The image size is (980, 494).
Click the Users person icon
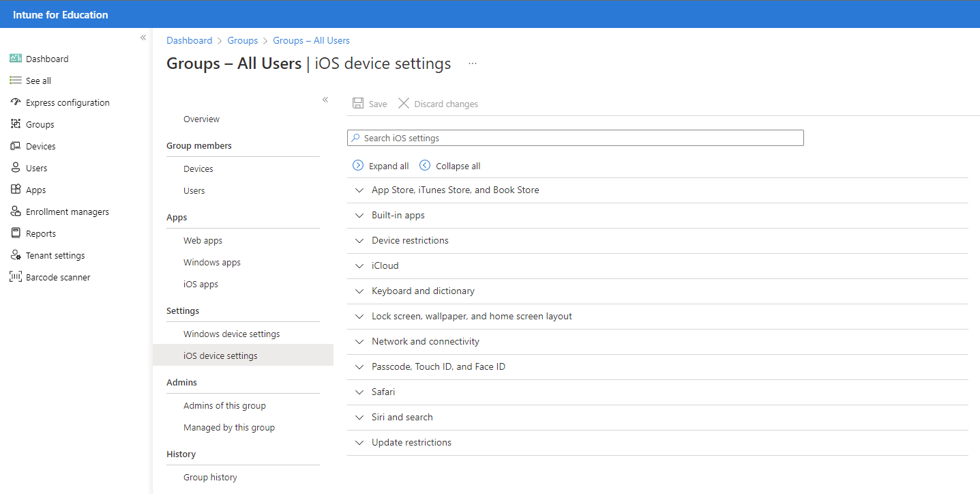pos(16,168)
